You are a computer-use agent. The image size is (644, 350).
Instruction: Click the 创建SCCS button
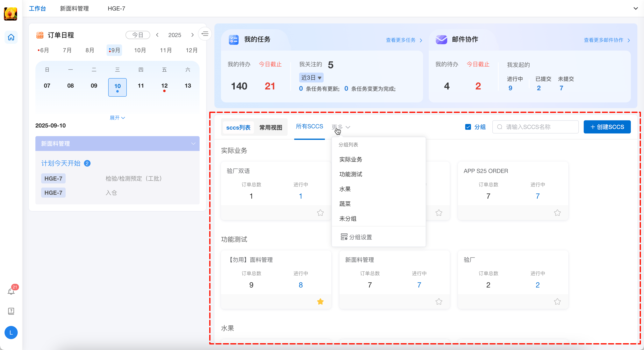(607, 127)
